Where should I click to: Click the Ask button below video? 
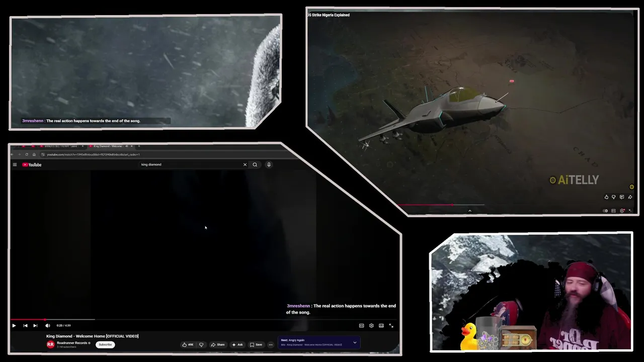pos(237,344)
